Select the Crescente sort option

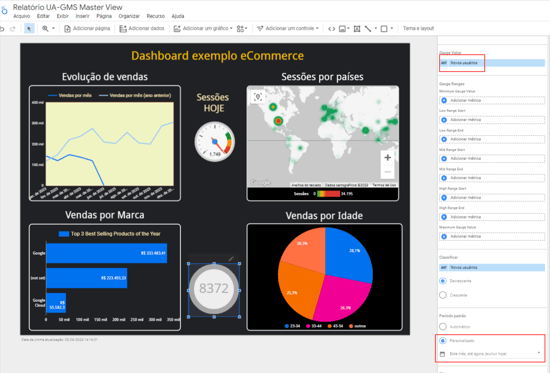tap(443, 295)
